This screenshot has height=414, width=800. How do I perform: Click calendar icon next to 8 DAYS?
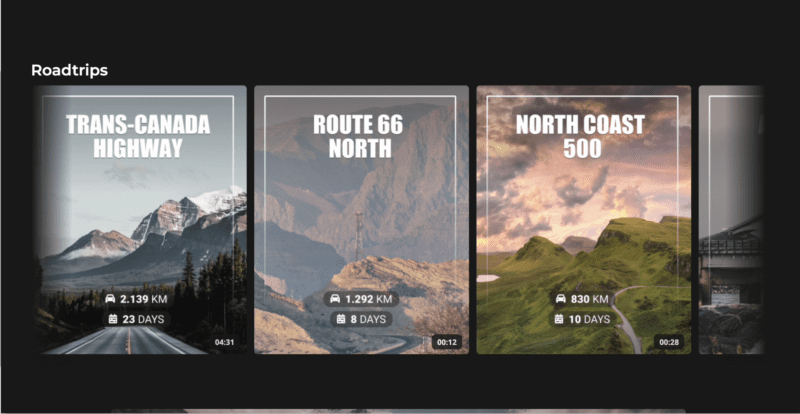[341, 320]
